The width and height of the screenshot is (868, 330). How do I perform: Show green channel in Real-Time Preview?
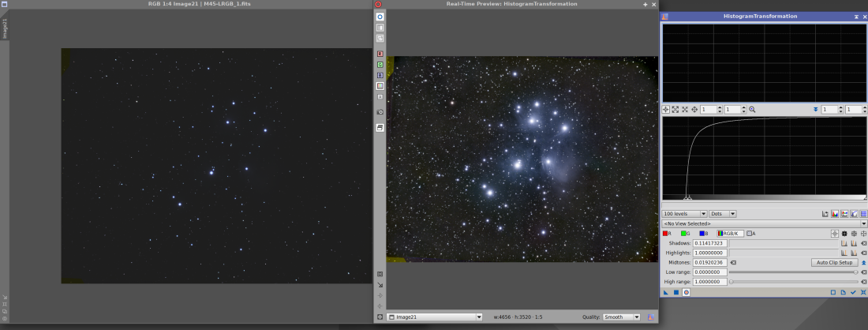tap(380, 65)
